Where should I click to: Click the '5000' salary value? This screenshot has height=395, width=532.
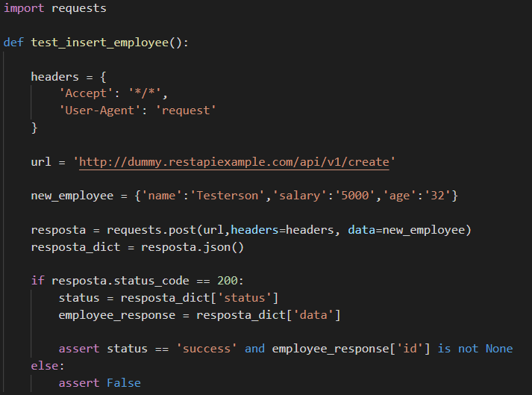click(x=355, y=196)
